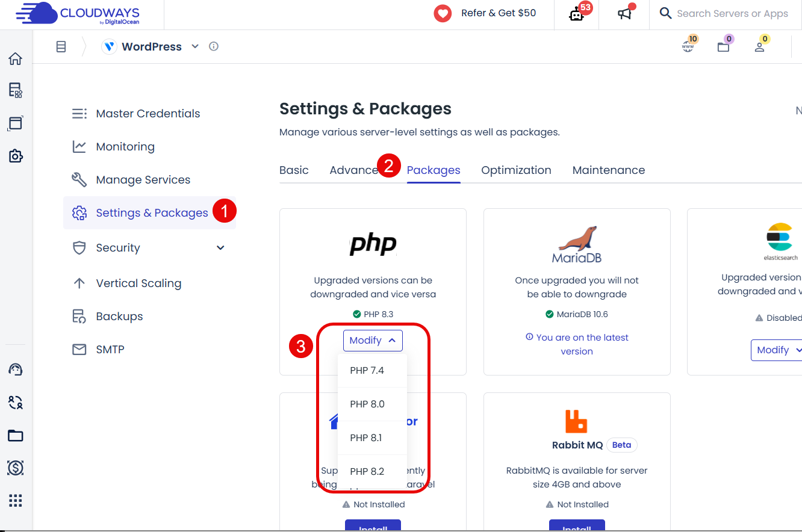802x532 pixels.
Task: Click the www domains icon with 10 badge
Action: [x=688, y=46]
